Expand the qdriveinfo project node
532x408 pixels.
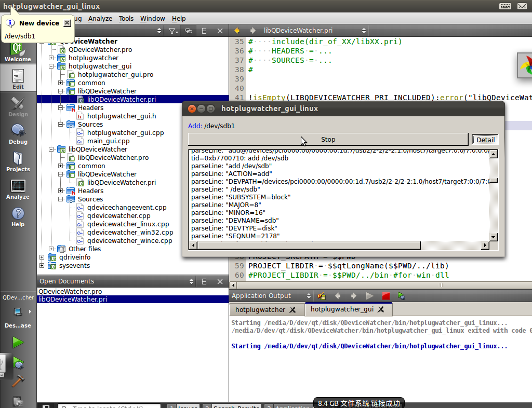click(42, 257)
